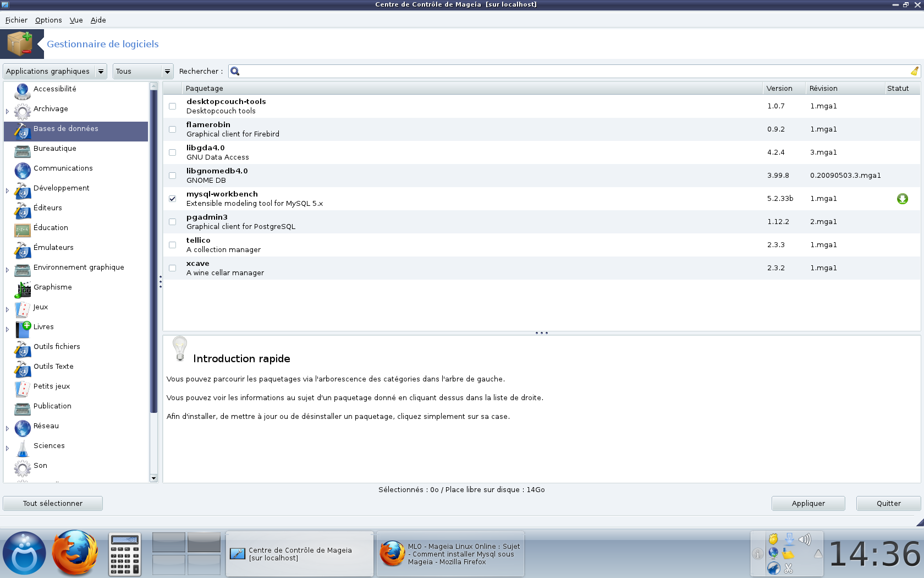Expand the Archivage tree node
Viewport: 924px width, 578px height.
[x=8, y=111]
